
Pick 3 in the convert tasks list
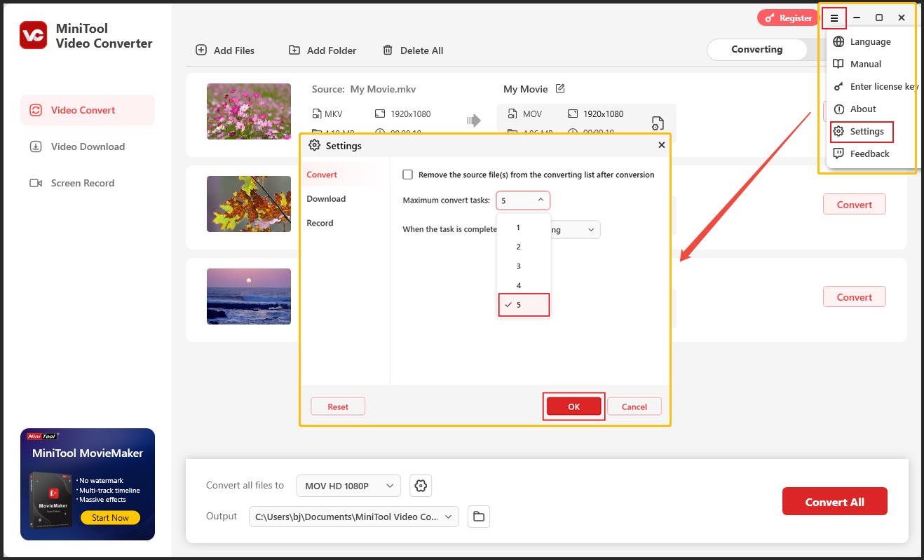(524, 266)
